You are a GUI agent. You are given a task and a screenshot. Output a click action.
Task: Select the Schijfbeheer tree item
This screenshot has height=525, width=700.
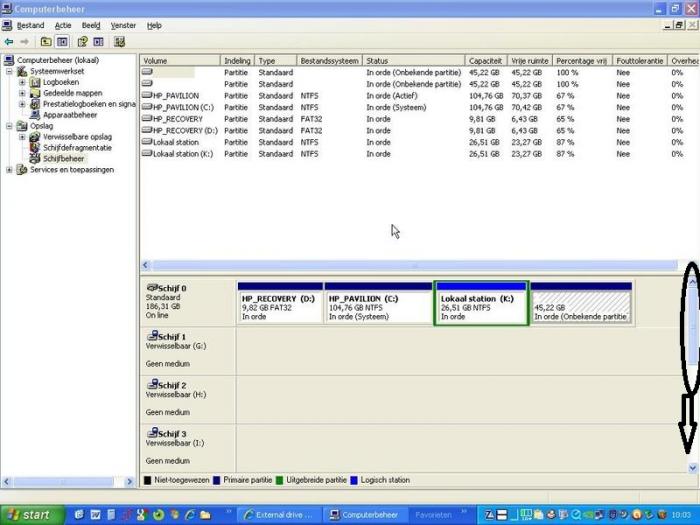click(x=63, y=158)
